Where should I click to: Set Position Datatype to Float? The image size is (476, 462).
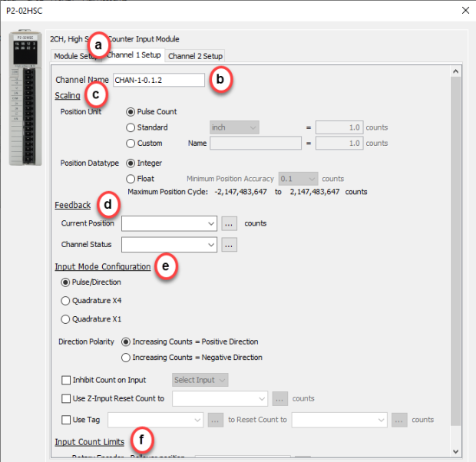[131, 178]
